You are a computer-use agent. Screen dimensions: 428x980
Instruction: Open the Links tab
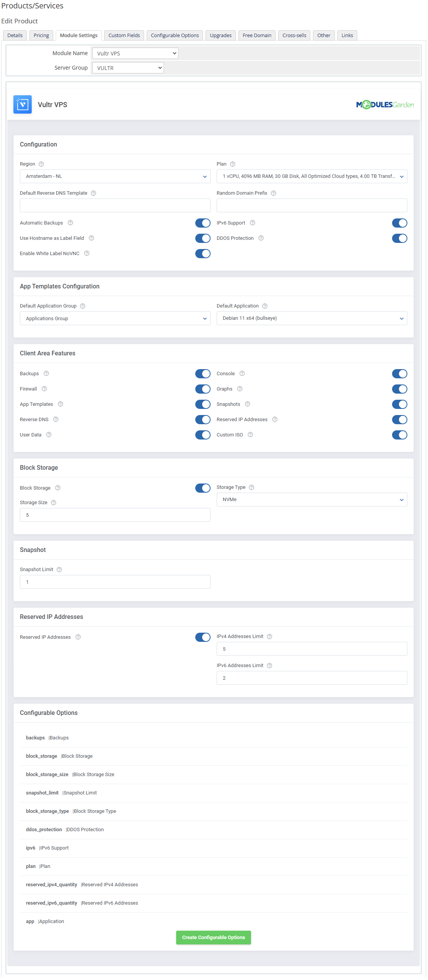pyautogui.click(x=347, y=35)
